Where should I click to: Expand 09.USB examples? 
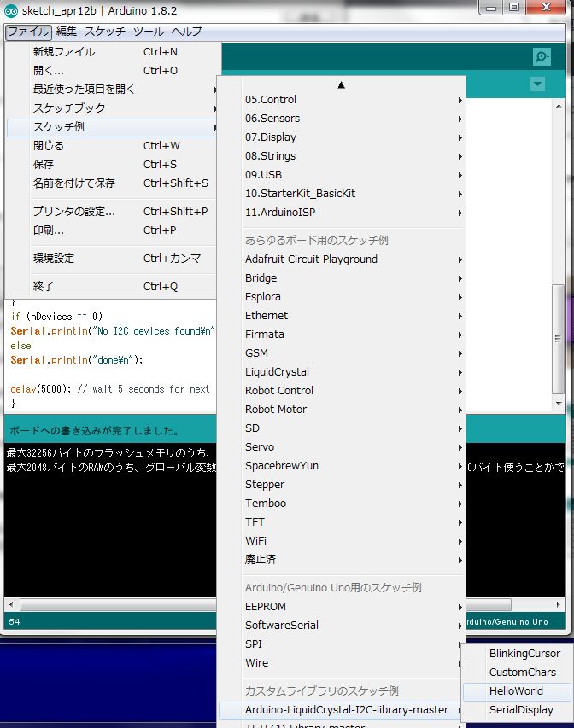click(x=342, y=175)
